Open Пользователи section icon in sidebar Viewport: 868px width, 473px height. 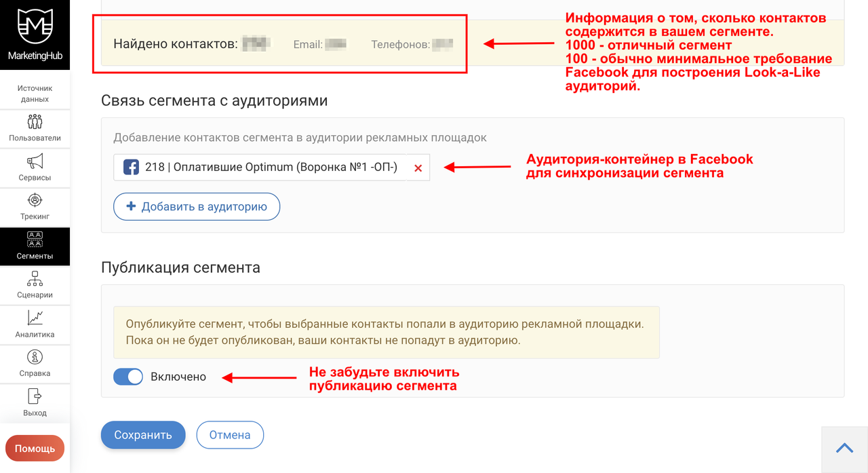[35, 121]
